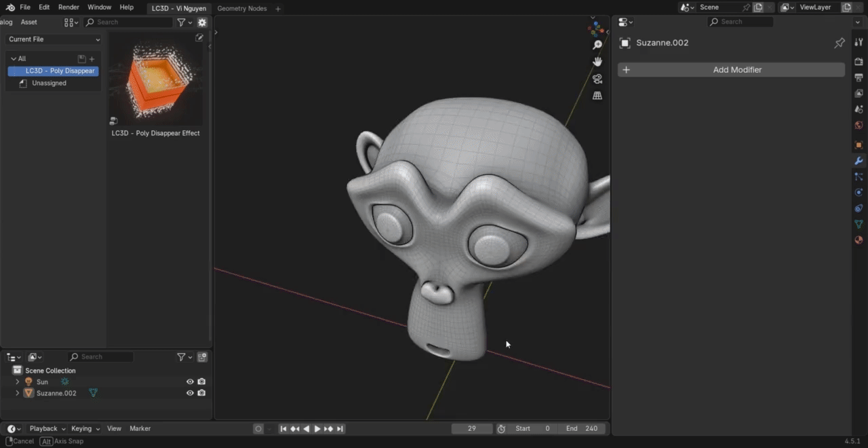Jump to the end frame
Screen dimensions: 868x448
[340, 429]
